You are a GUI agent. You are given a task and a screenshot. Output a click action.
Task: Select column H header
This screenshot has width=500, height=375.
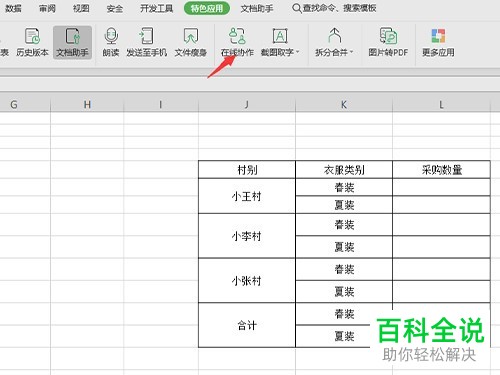tap(87, 105)
